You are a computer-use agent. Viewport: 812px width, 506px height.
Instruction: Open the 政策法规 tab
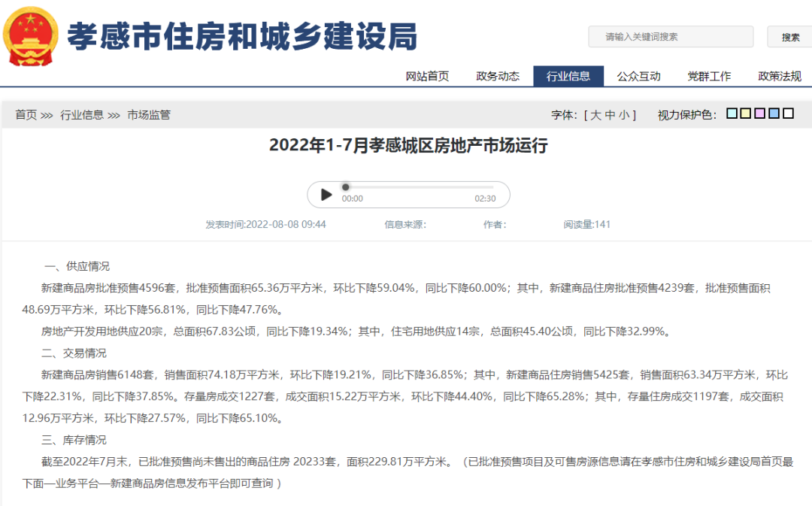[780, 76]
